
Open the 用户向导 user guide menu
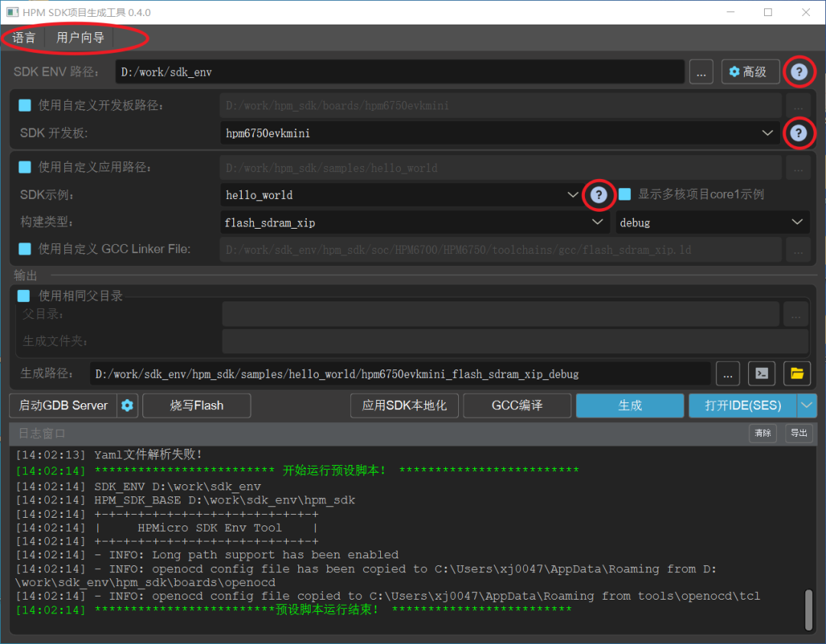coord(80,37)
